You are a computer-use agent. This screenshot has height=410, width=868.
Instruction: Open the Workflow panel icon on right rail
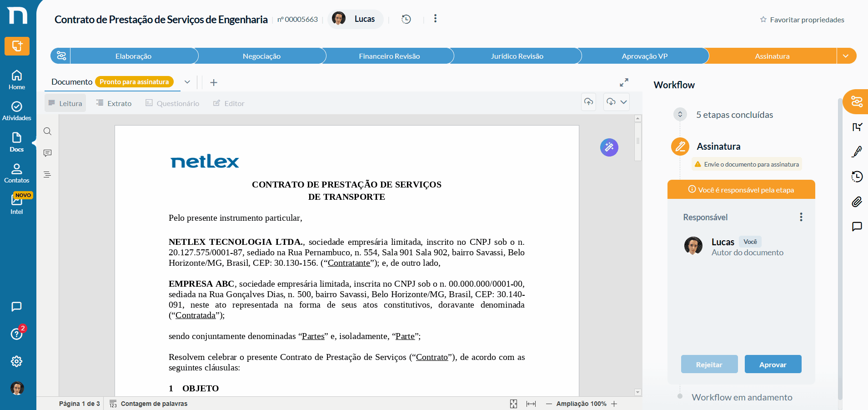[857, 101]
